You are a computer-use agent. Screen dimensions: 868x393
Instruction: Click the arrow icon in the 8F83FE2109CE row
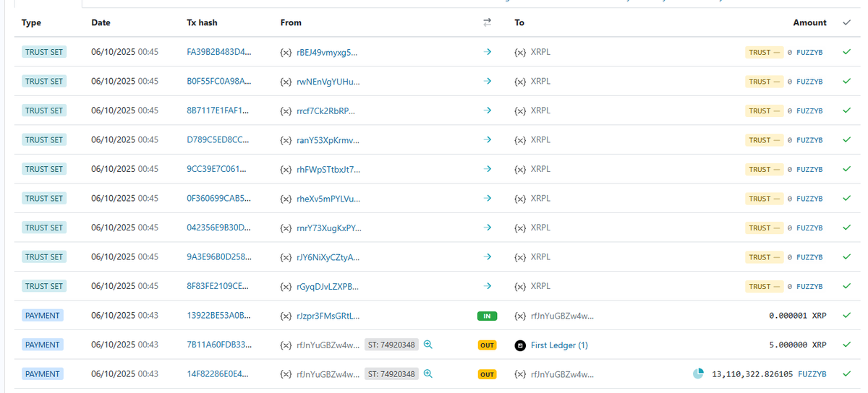coord(487,286)
